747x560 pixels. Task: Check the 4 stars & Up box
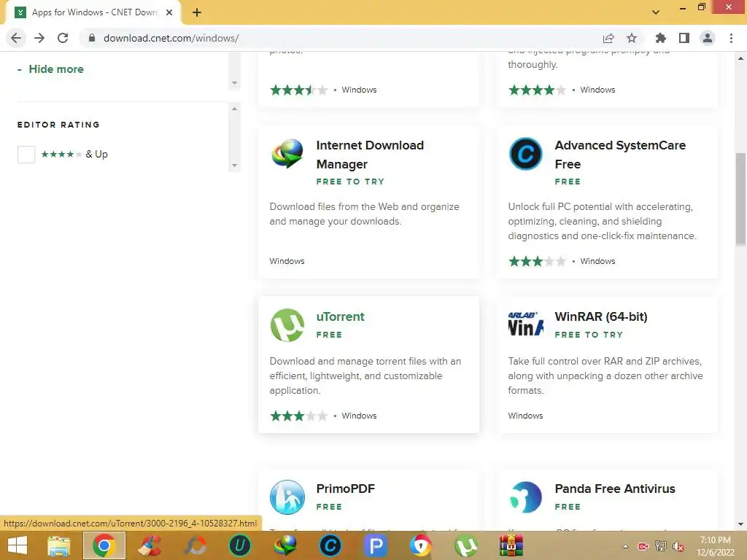click(x=26, y=155)
